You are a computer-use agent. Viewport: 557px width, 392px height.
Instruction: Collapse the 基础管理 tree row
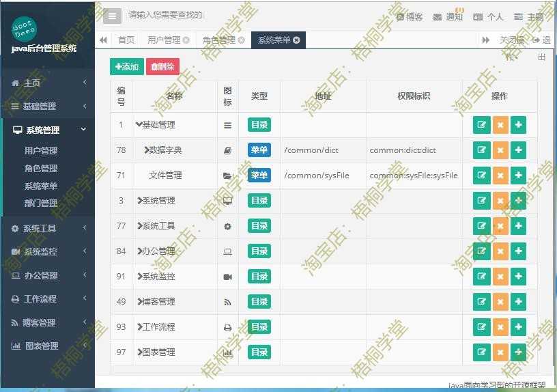(x=139, y=124)
